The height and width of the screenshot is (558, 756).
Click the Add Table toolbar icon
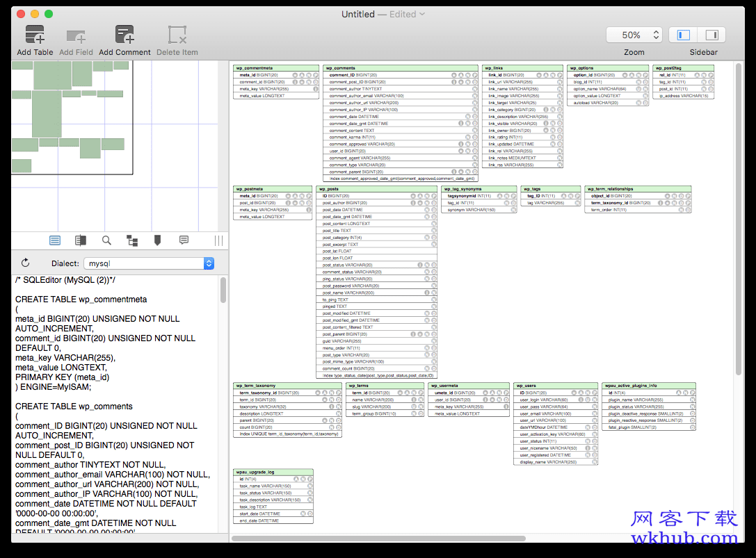(x=35, y=35)
